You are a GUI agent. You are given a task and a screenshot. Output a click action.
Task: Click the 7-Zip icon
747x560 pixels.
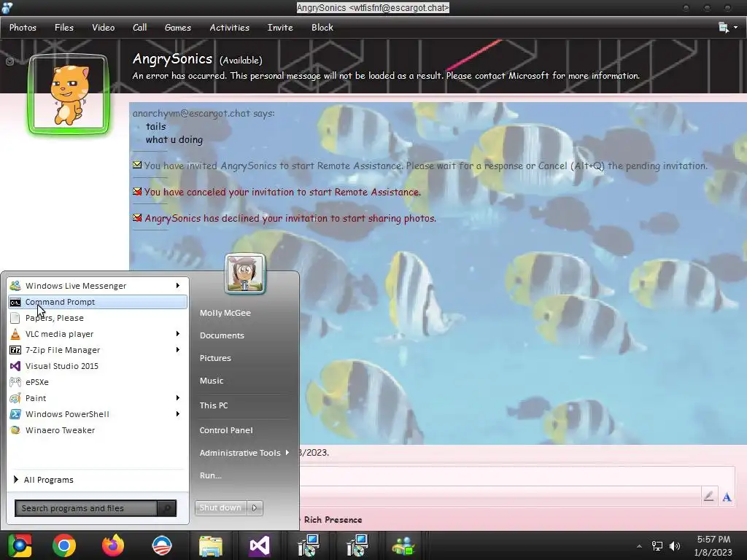tap(15, 350)
